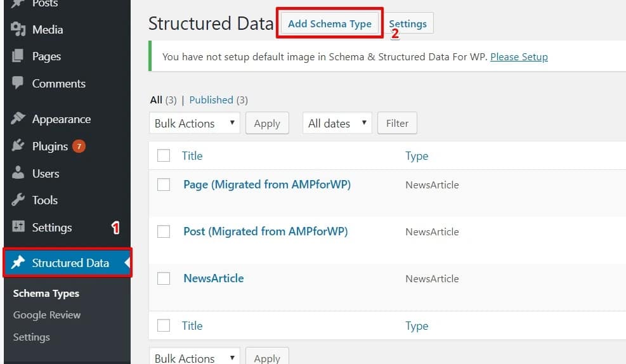
Task: Open Pages in the admin menu
Action: click(47, 56)
